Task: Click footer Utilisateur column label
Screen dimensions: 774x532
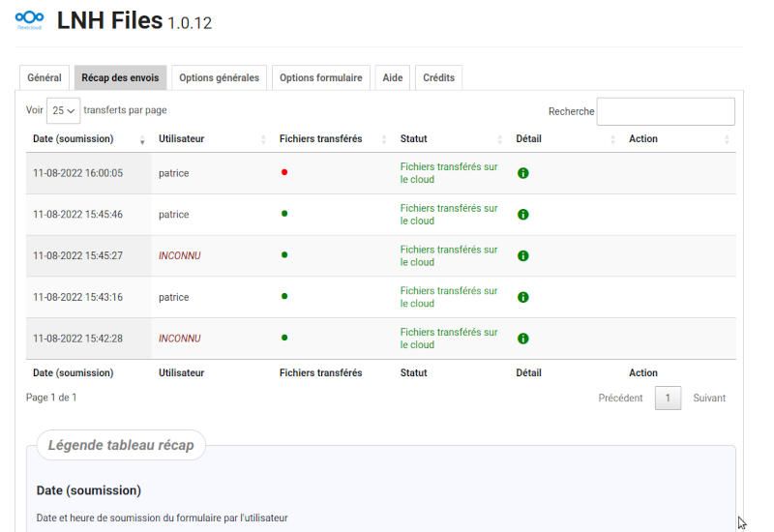Action: (181, 373)
